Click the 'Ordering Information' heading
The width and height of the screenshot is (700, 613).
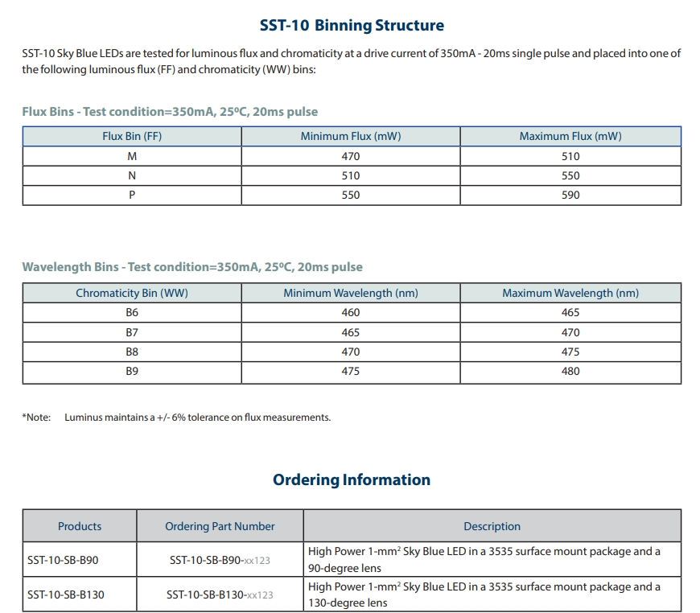click(352, 480)
